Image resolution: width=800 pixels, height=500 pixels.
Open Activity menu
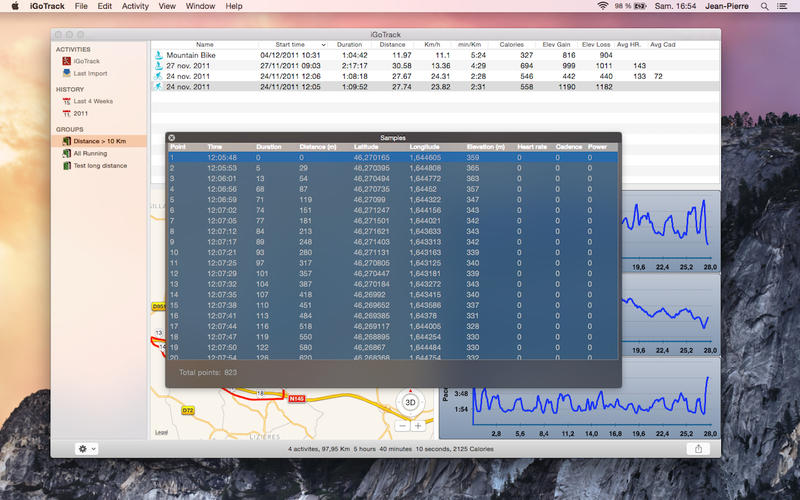(135, 6)
